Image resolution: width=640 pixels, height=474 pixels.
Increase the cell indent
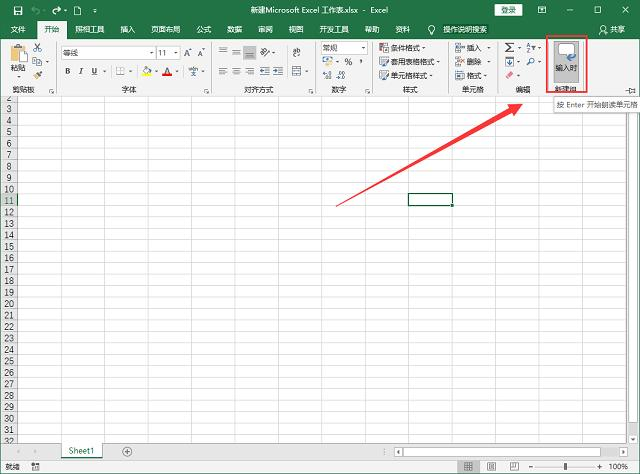tap(278, 71)
